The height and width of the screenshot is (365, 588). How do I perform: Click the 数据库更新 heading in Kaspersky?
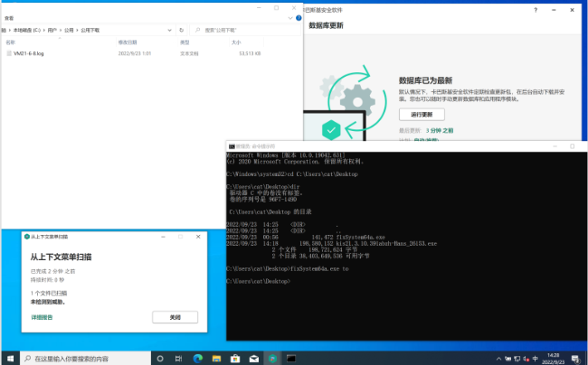(x=326, y=25)
